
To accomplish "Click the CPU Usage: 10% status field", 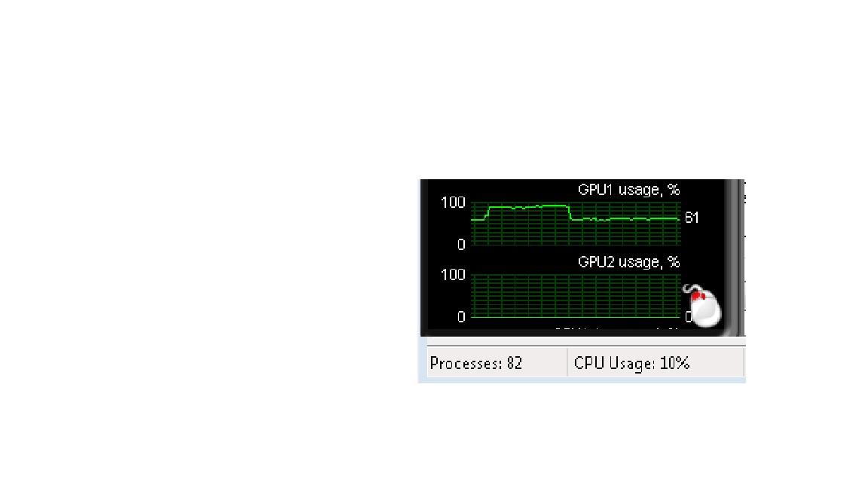I will (656, 363).
